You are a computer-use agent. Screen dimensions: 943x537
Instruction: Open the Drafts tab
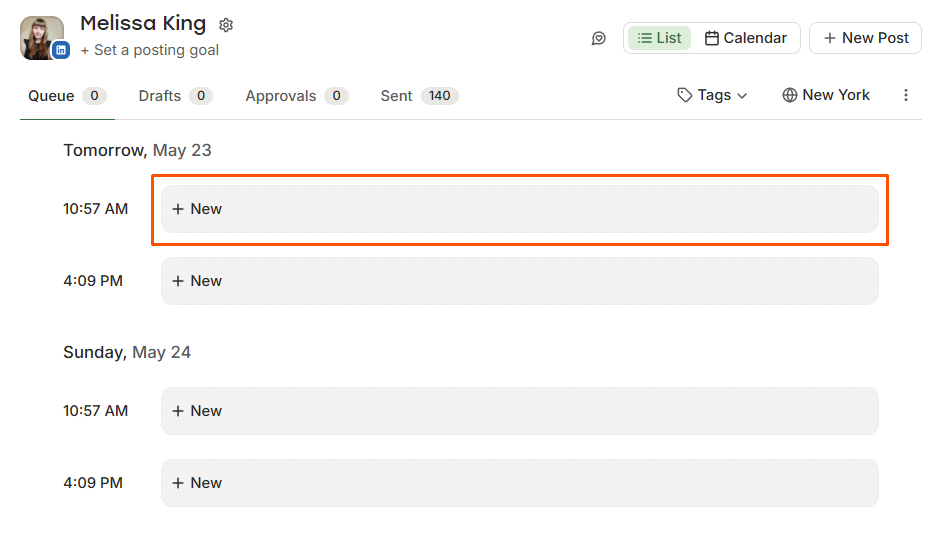tap(175, 96)
